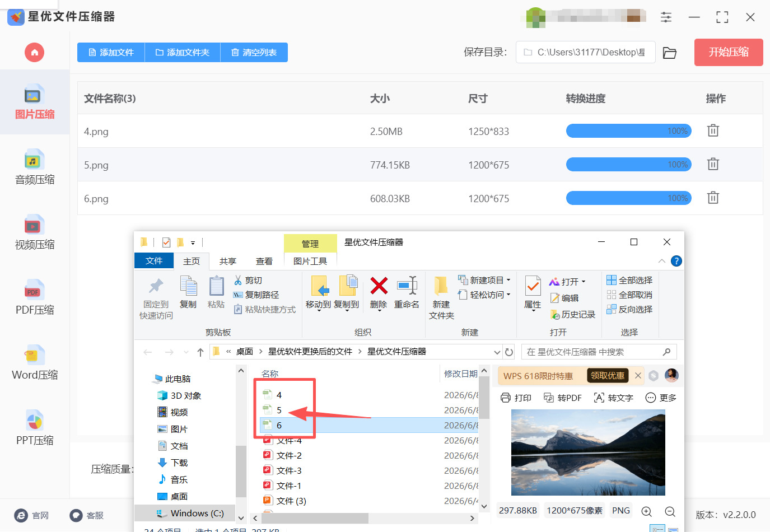Open the home icon in compressor sidebar

(x=34, y=53)
